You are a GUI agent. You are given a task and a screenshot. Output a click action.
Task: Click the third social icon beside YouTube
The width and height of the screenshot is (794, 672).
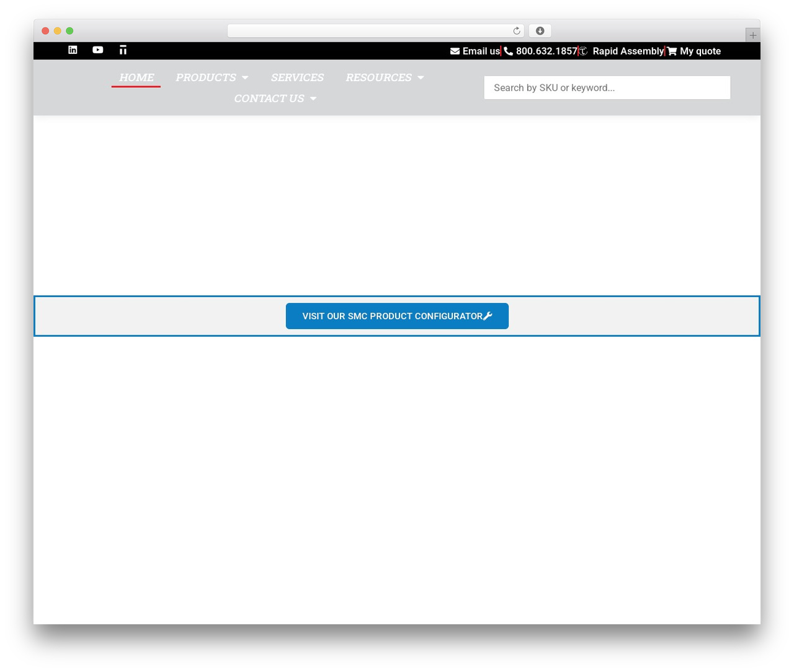click(x=123, y=50)
